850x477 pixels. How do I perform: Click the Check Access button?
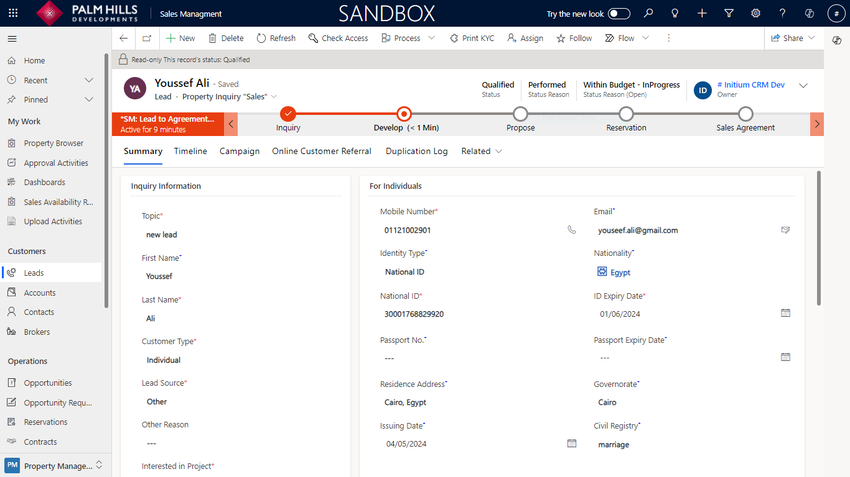pos(338,38)
